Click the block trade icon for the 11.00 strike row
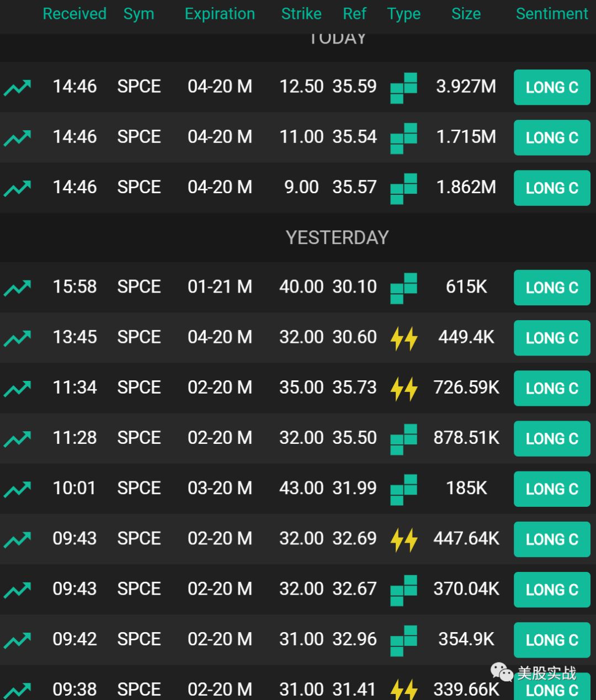Screen dimensions: 596x700 pos(403,137)
